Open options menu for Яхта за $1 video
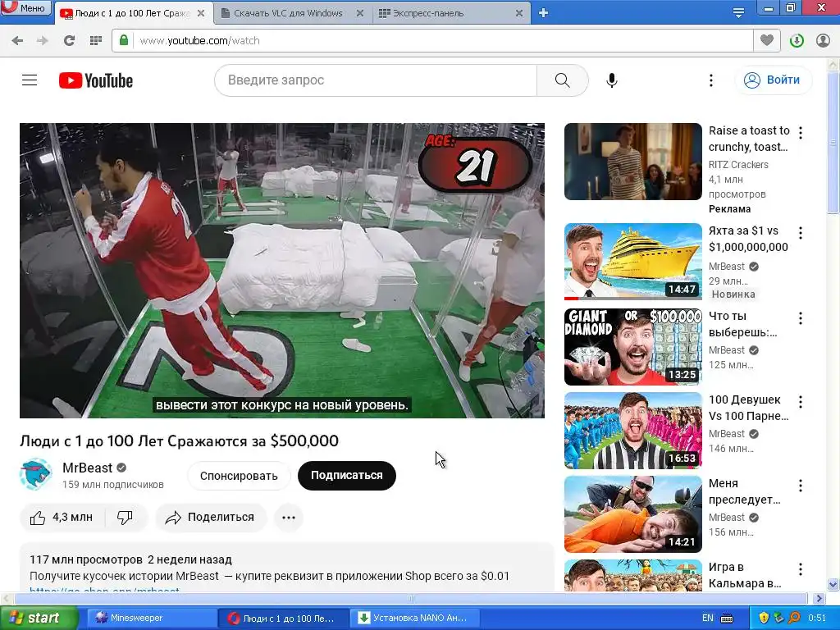The image size is (840, 630). point(801,232)
